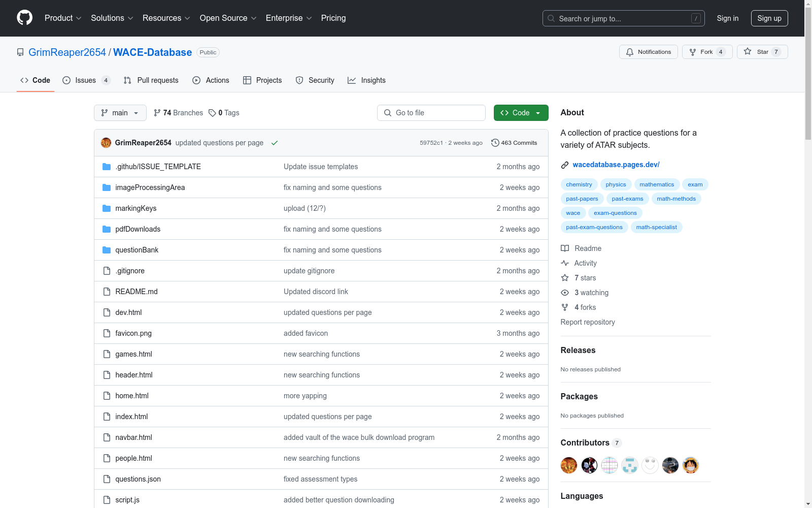This screenshot has width=812, height=508.
Task: Open the .github/ISSUE_TEMPLATE folder icon
Action: click(x=107, y=167)
